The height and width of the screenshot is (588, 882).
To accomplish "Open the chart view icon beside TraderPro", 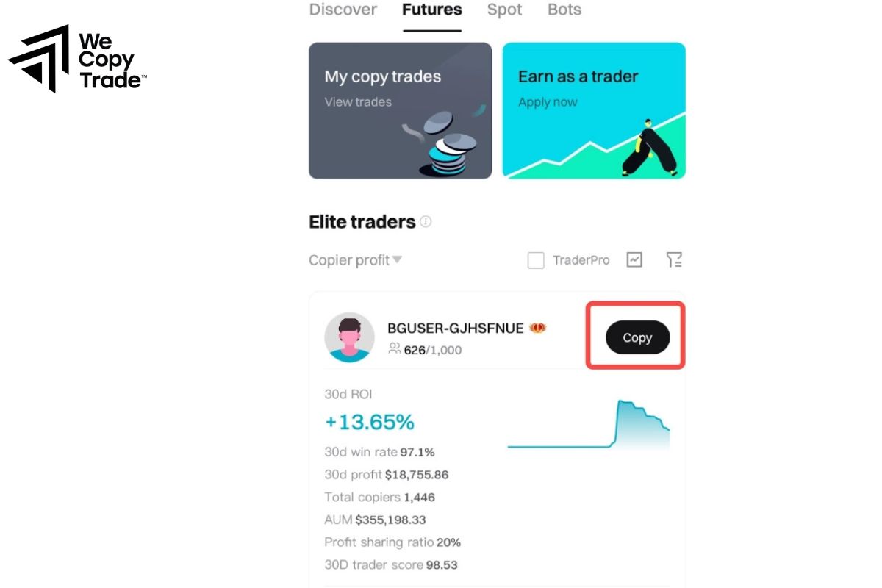I will (x=634, y=259).
